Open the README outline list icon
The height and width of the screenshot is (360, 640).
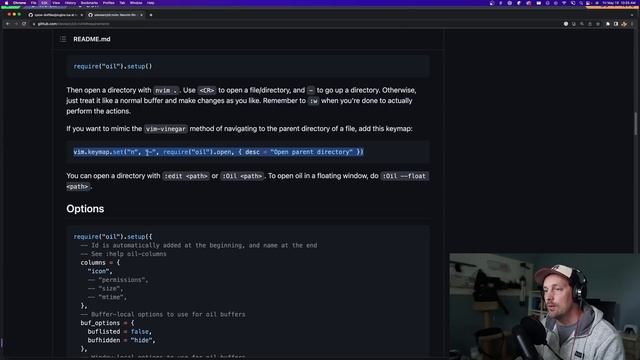63,39
